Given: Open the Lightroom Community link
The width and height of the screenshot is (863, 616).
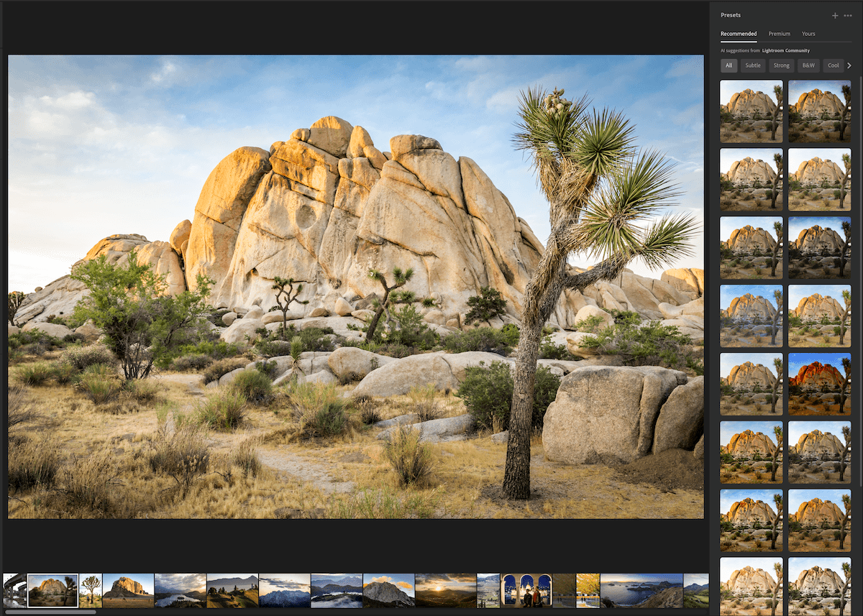Looking at the screenshot, I should tap(785, 50).
